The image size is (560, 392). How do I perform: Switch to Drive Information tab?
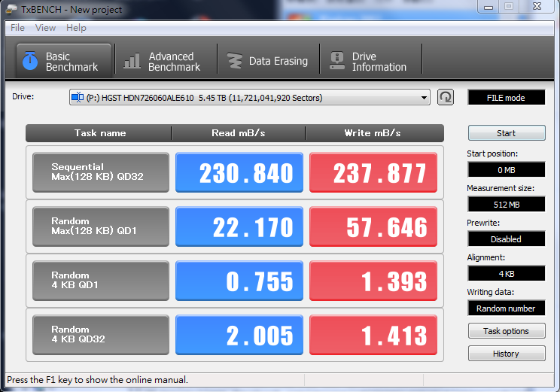coord(371,61)
